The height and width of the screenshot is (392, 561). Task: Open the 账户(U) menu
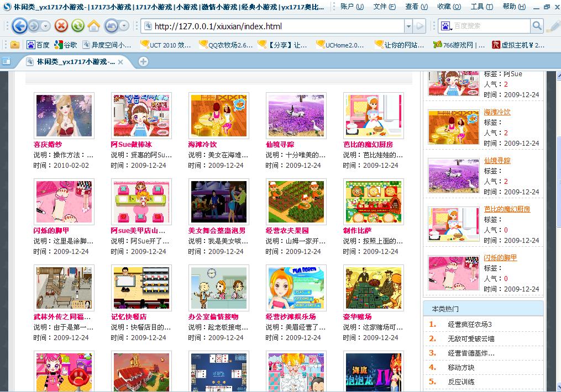pyautogui.click(x=352, y=7)
